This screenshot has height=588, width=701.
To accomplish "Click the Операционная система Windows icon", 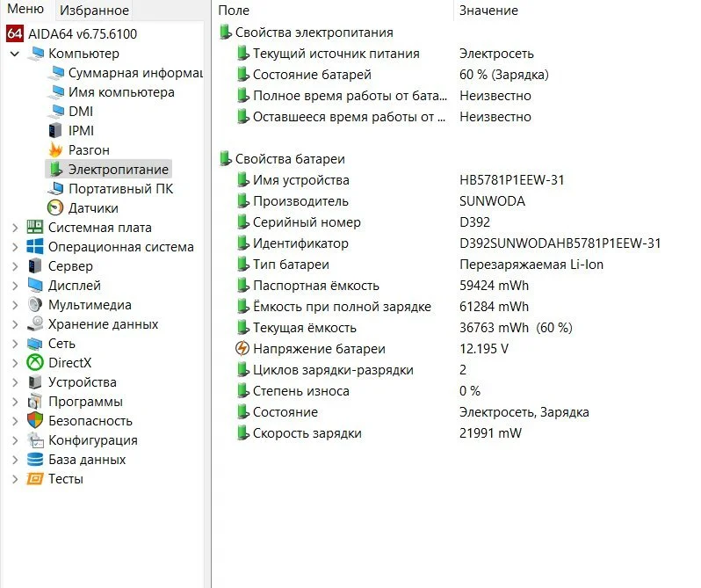I will point(35,247).
